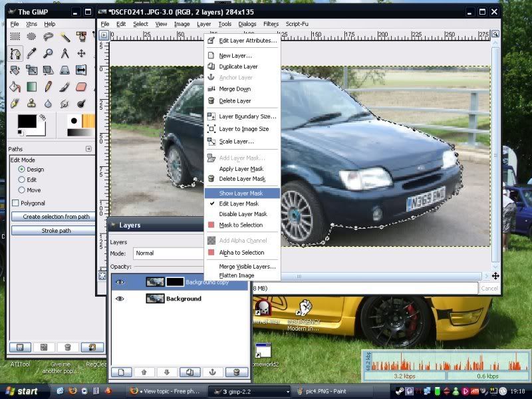Screen dimensions: 532x399
Task: Select the Paintbrush tool
Action: (65, 87)
